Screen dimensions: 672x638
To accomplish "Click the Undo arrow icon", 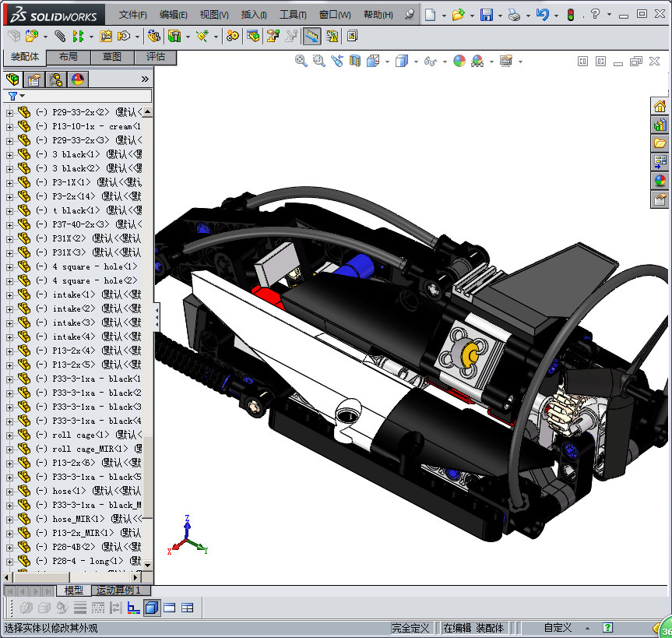I will point(543,15).
